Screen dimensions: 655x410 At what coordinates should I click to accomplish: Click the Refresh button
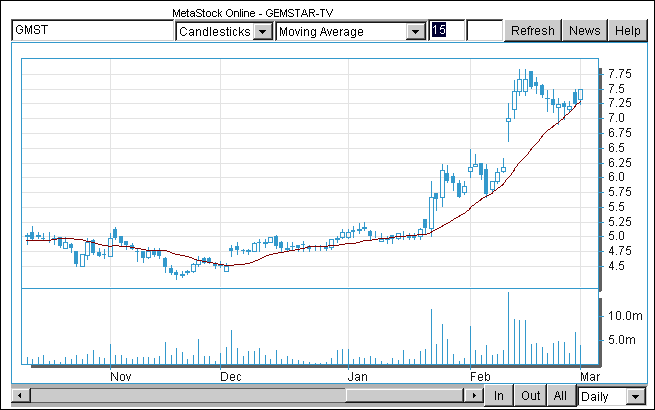(533, 31)
